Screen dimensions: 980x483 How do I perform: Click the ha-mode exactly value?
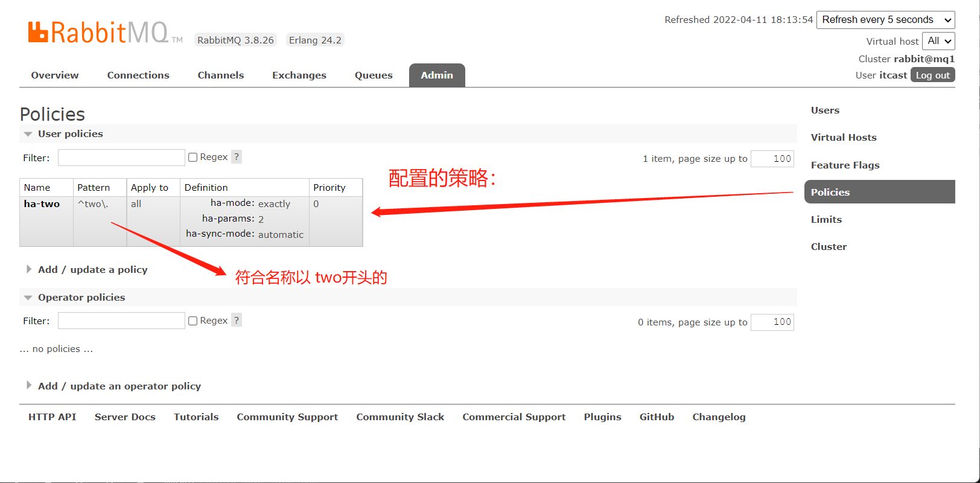pyautogui.click(x=274, y=204)
